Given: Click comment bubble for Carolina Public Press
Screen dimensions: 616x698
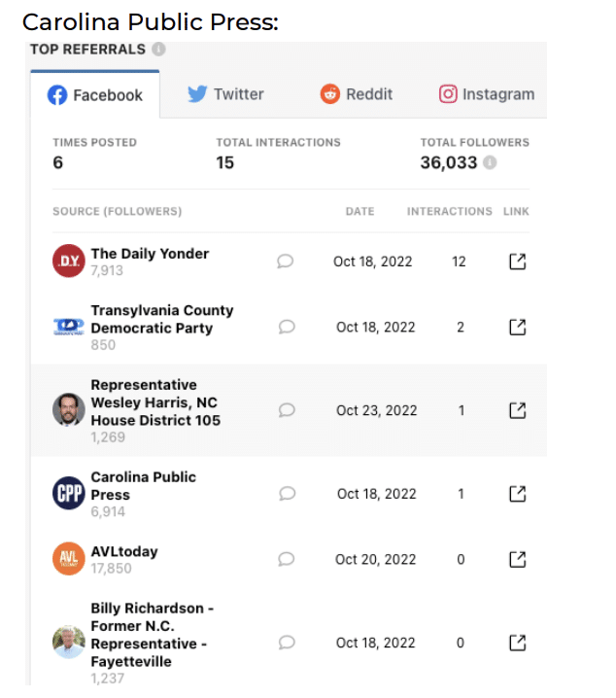Looking at the screenshot, I should pos(286,494).
